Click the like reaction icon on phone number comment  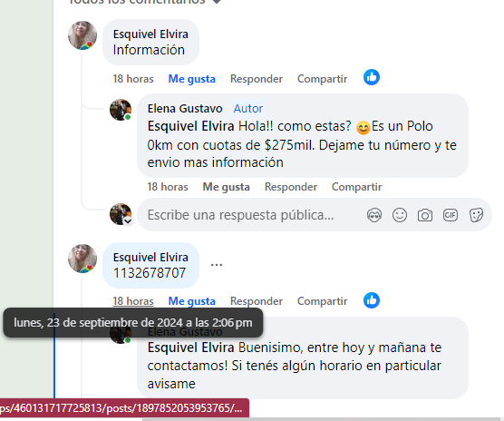[372, 300]
